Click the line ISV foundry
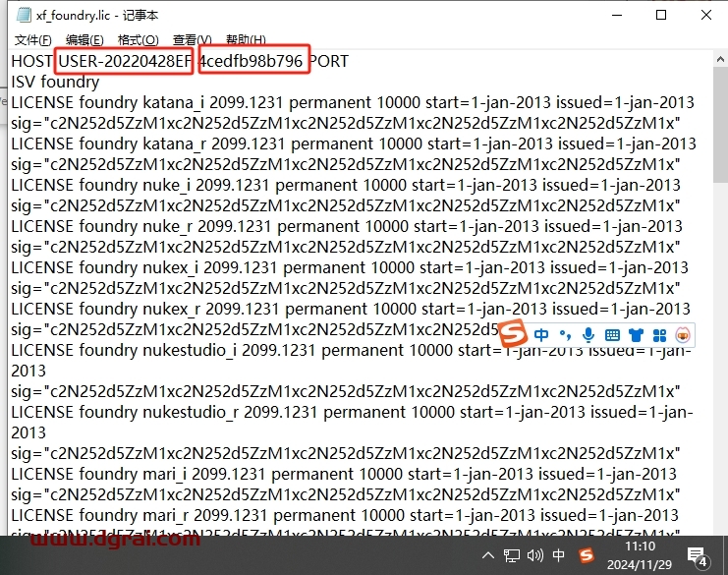Screen dimensions: 728x575 (x=55, y=83)
